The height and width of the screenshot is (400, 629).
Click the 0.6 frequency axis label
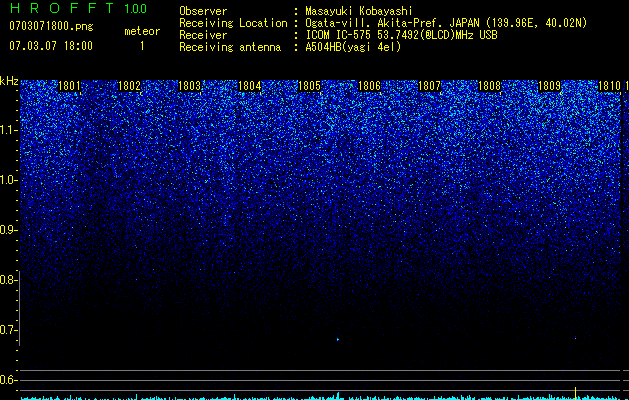click(x=8, y=380)
